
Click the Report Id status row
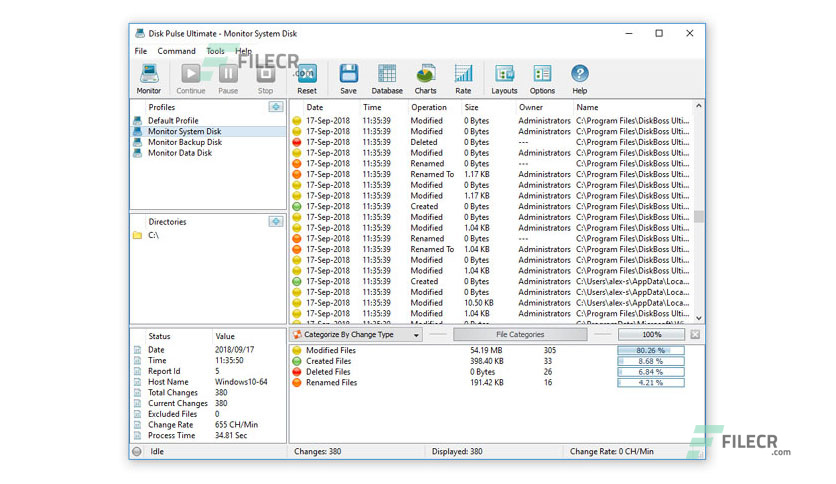pyautogui.click(x=208, y=372)
